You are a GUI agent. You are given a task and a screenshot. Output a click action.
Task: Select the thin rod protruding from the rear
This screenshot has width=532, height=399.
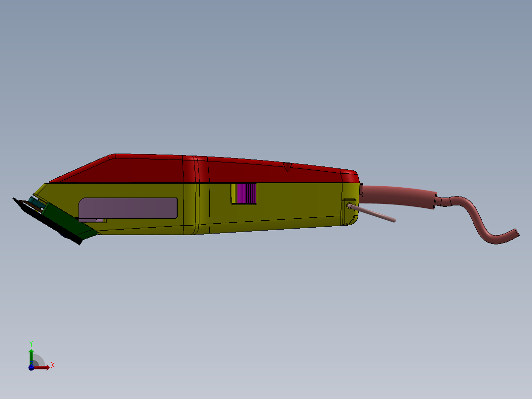373,214
